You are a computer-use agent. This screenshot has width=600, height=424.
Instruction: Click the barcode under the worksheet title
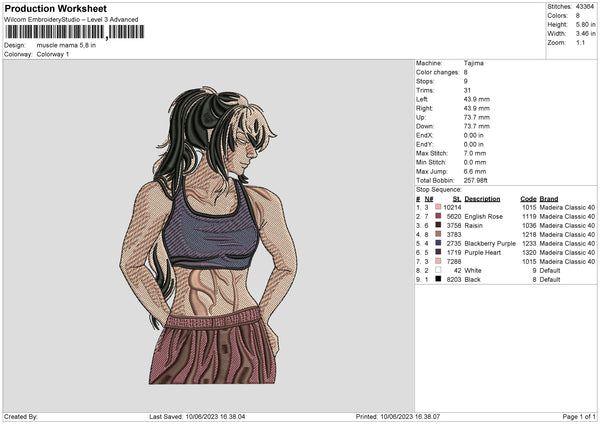[75, 32]
